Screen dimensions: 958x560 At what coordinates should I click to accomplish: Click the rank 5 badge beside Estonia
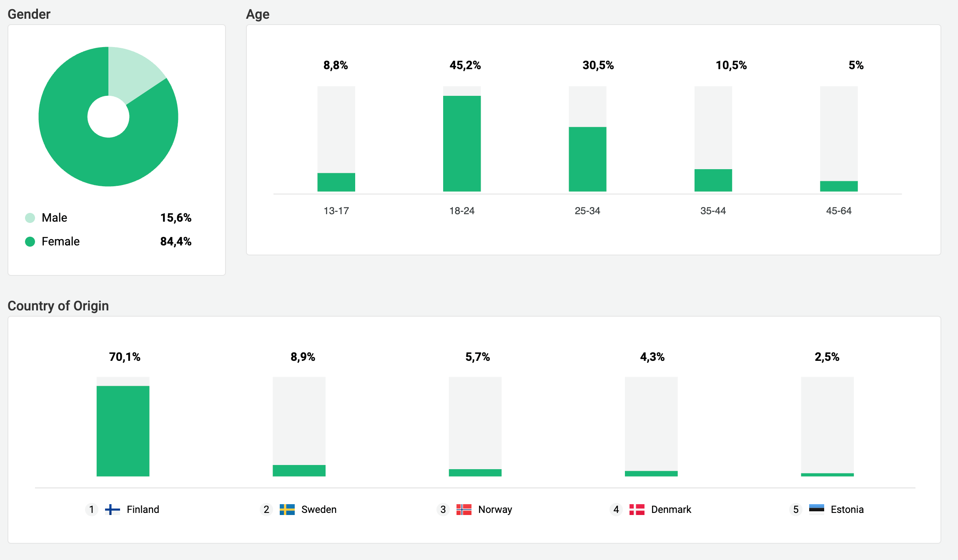tap(796, 510)
